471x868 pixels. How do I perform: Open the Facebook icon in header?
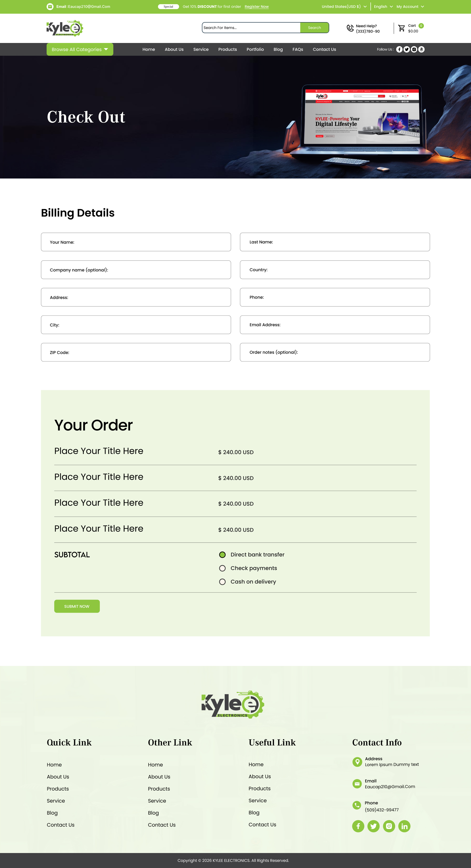click(399, 50)
